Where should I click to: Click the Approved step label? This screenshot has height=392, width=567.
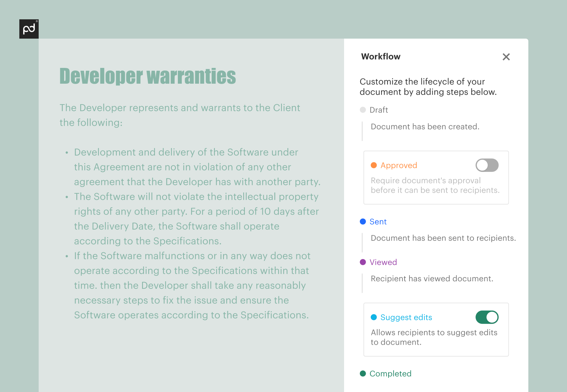[x=399, y=165]
